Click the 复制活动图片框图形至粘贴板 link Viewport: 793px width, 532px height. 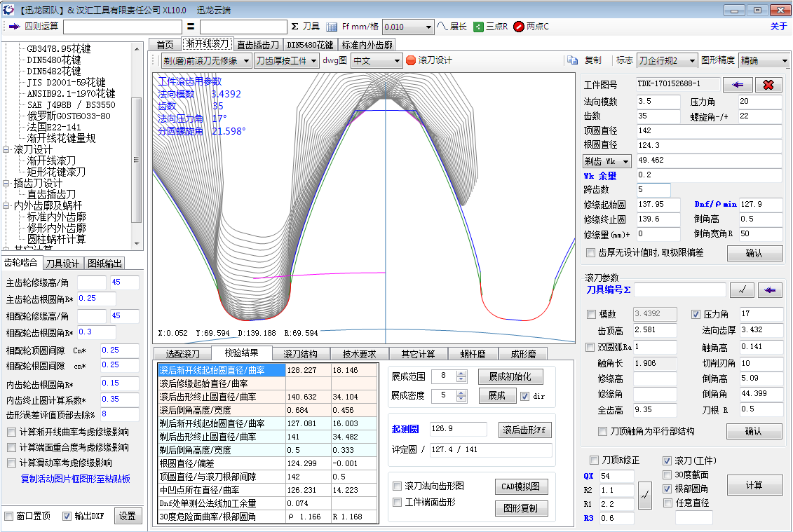click(75, 479)
